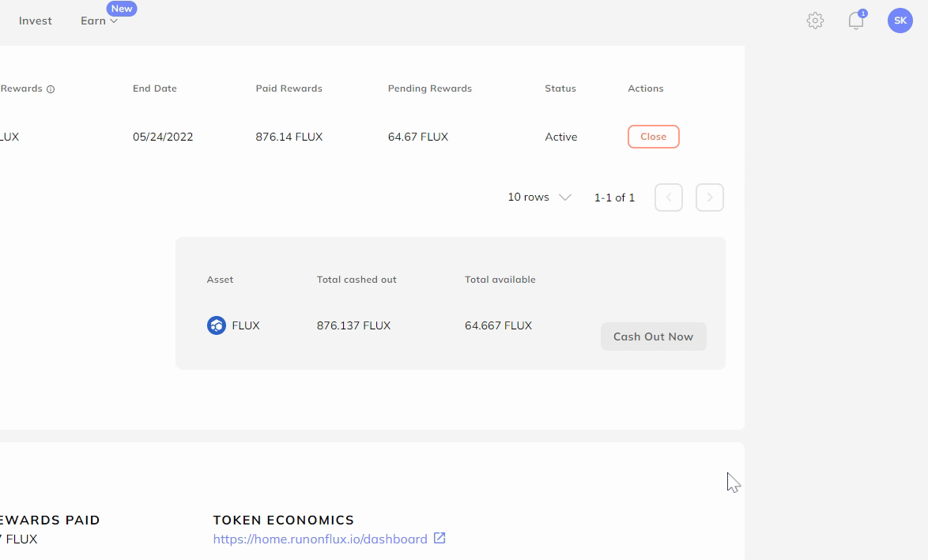Go to the previous page arrow
The image size is (928, 560).
tap(669, 197)
